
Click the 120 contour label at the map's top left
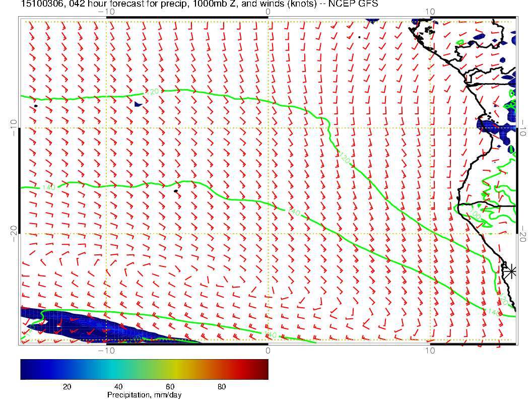(152, 92)
